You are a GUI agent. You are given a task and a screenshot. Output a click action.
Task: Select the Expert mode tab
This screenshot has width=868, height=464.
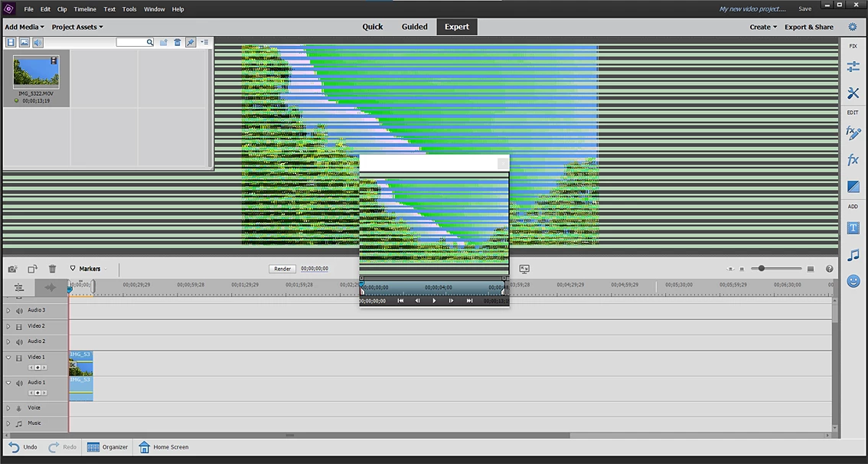[x=457, y=27]
